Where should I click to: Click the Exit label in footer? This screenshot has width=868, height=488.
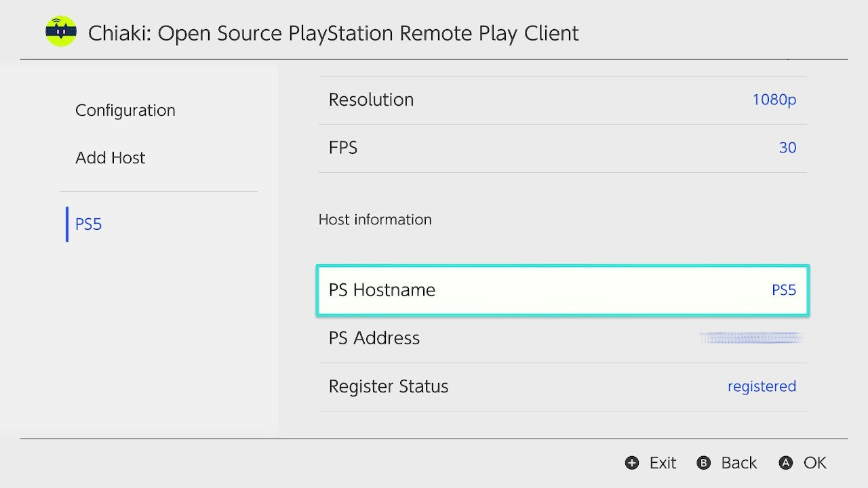663,463
